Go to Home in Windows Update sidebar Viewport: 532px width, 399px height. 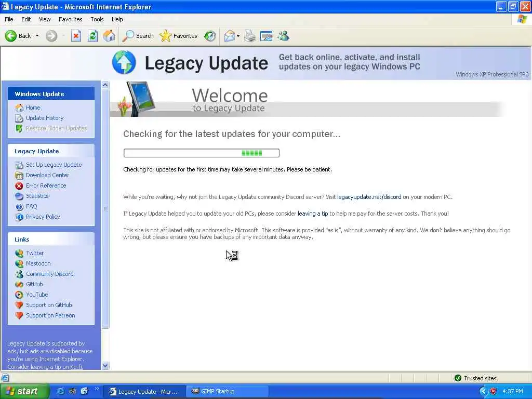click(x=33, y=108)
